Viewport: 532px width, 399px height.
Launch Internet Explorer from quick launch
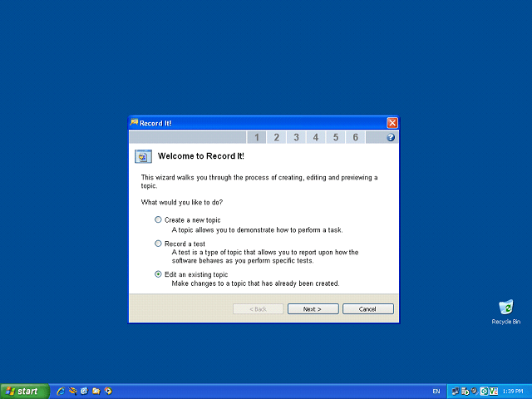point(61,392)
